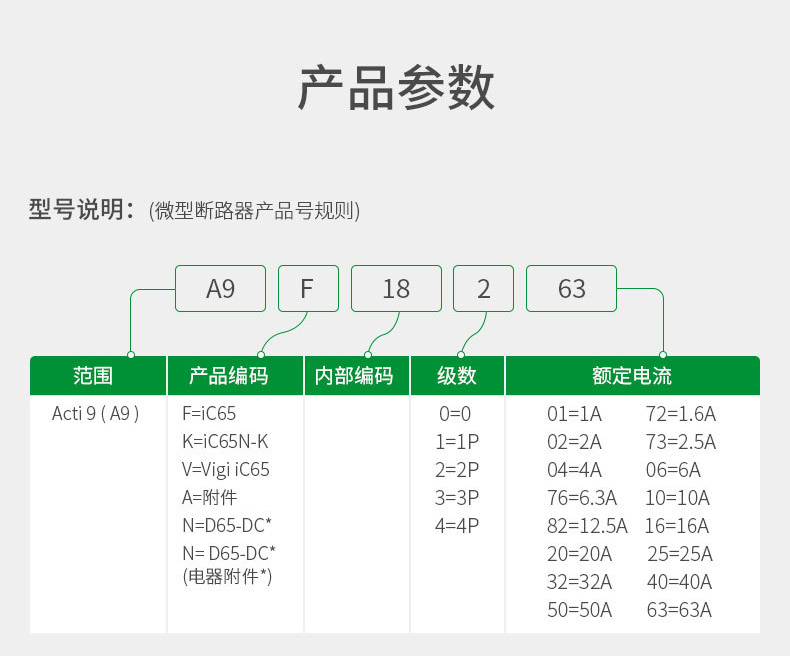Click the 72=1.6A current value

681,414
